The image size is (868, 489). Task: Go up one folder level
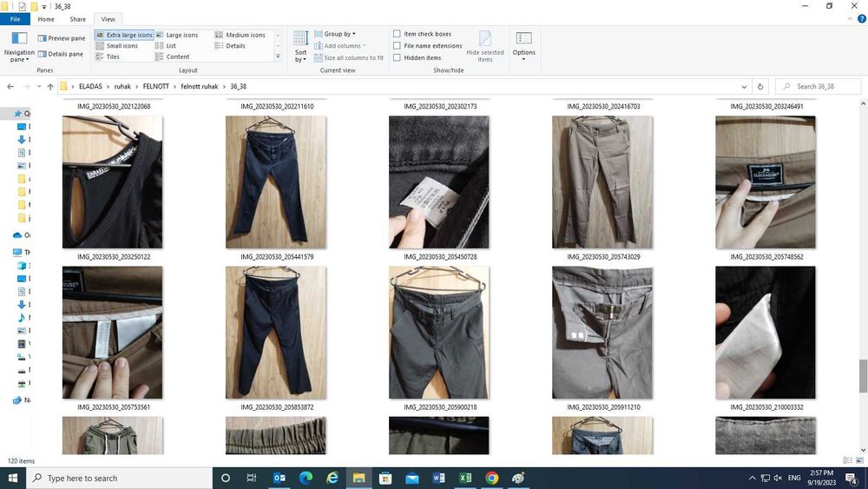point(50,87)
